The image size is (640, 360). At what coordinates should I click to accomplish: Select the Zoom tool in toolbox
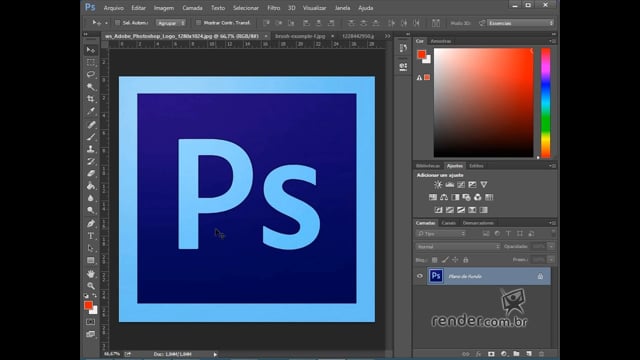[x=91, y=285]
